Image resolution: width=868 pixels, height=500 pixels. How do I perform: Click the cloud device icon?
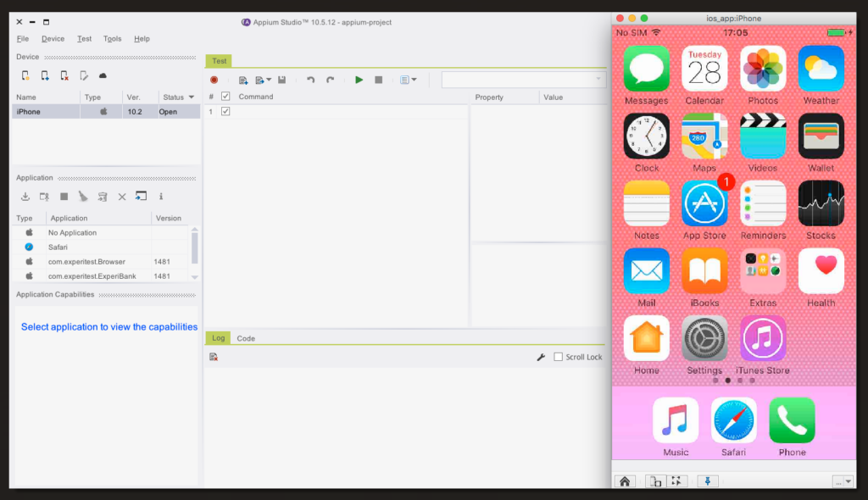click(x=103, y=76)
